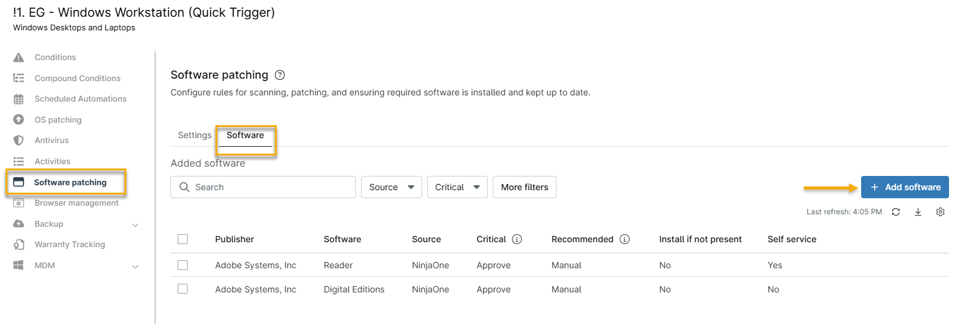The image size is (980, 324).
Task: Click the Software patching help icon
Action: pos(280,75)
